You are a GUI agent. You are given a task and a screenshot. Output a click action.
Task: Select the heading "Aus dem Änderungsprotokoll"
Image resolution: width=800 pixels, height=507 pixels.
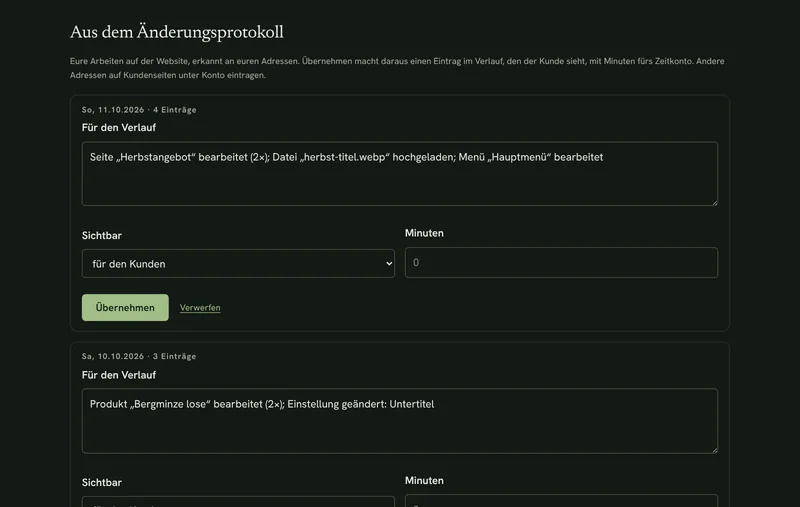pyautogui.click(x=177, y=32)
